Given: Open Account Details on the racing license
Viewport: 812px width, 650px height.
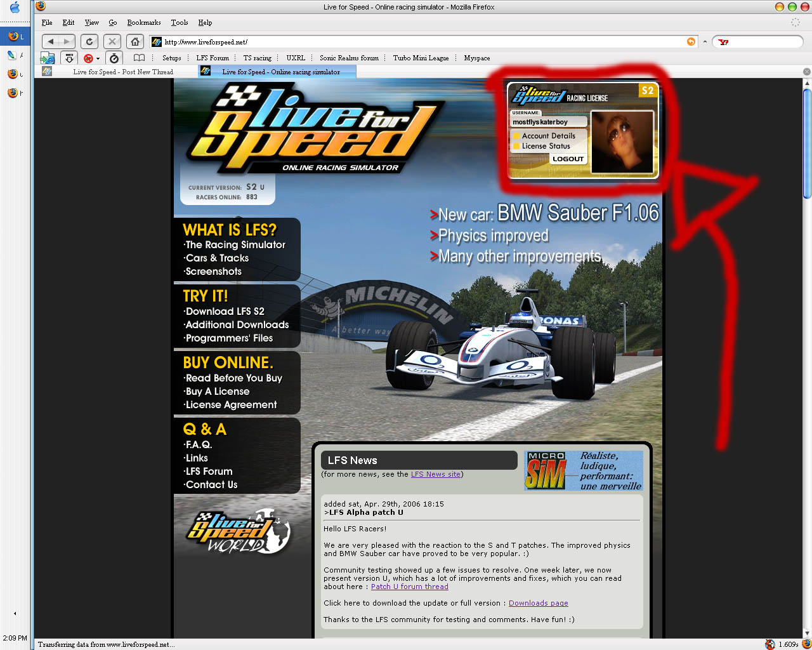Looking at the screenshot, I should pyautogui.click(x=549, y=136).
